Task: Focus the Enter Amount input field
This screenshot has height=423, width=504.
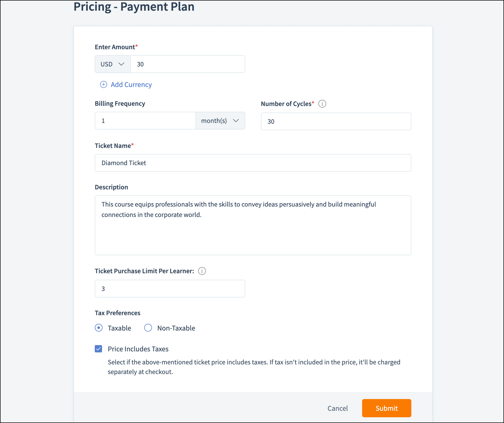Action: 187,64
